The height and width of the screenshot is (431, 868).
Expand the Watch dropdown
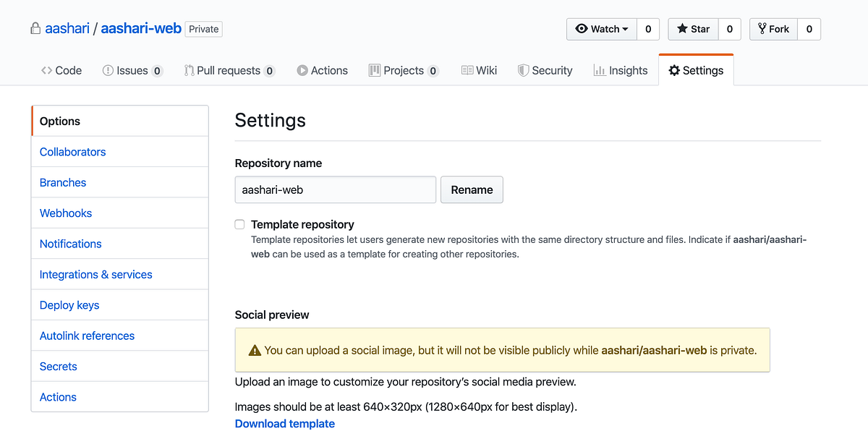[602, 29]
